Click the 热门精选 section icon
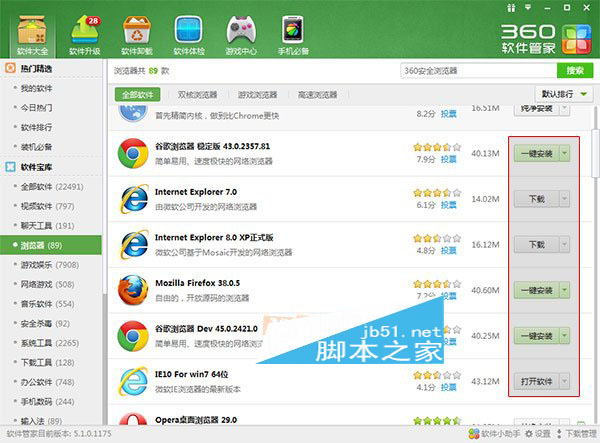The image size is (600, 443). [10, 68]
